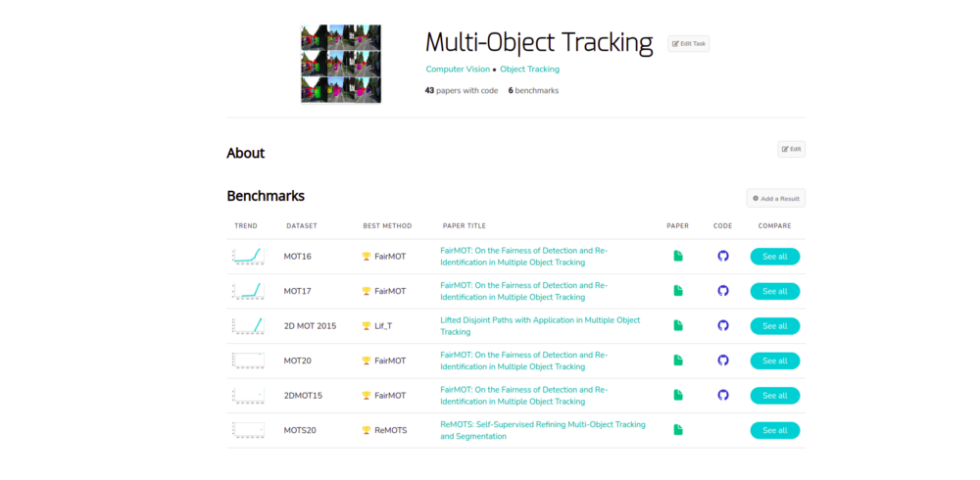See all results for MOT20
This screenshot has width=980, height=480.
point(775,360)
